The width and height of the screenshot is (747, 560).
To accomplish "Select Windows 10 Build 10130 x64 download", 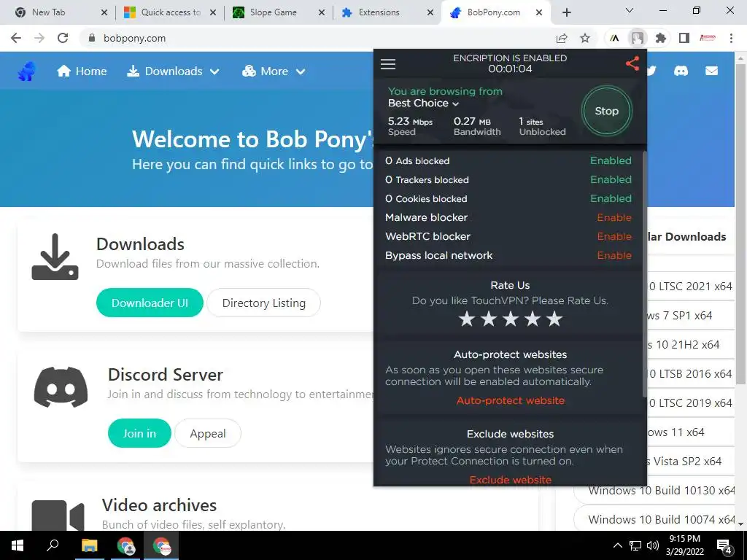I will [x=661, y=491].
